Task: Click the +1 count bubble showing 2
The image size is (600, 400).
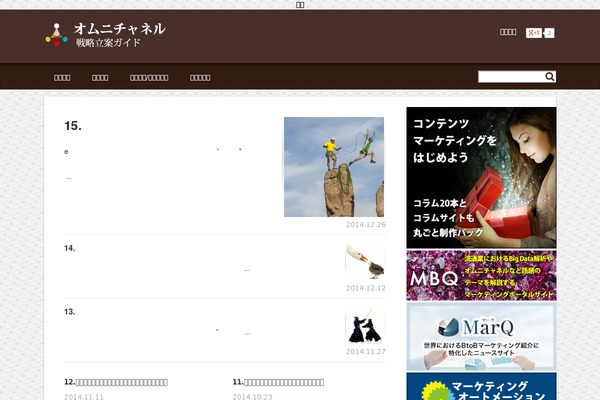Action: (x=549, y=33)
